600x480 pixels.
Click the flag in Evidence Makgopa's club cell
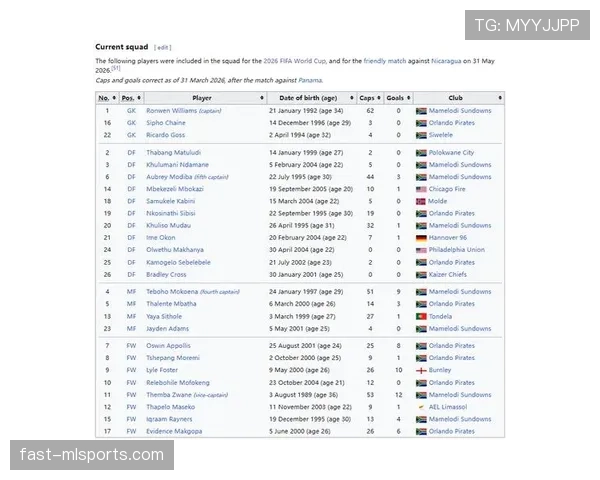421,432
